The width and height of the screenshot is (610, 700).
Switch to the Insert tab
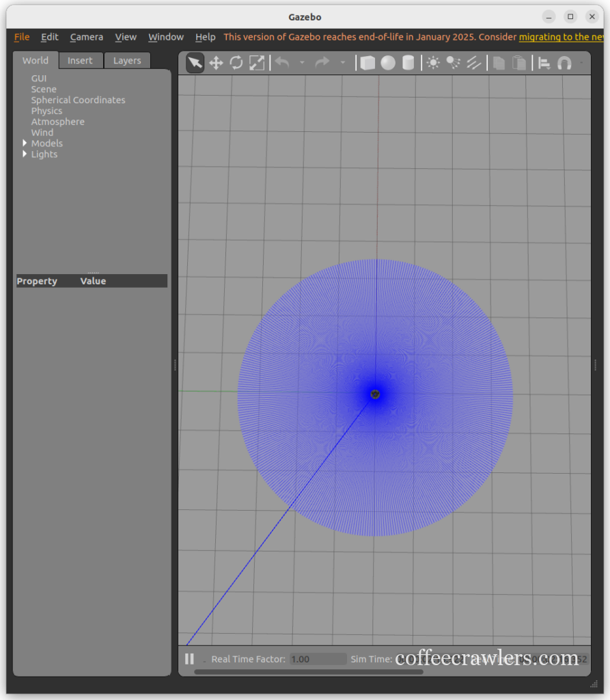[x=80, y=61]
